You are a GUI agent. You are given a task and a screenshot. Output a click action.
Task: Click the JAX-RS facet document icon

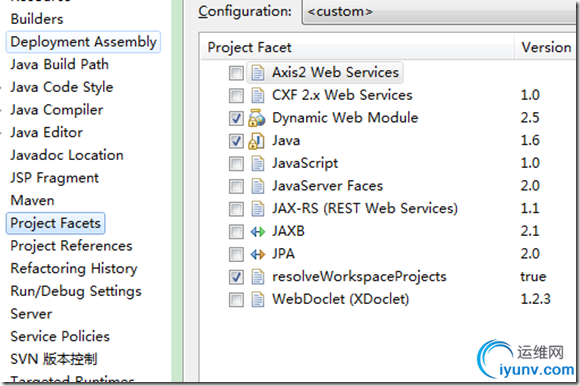[x=257, y=209]
